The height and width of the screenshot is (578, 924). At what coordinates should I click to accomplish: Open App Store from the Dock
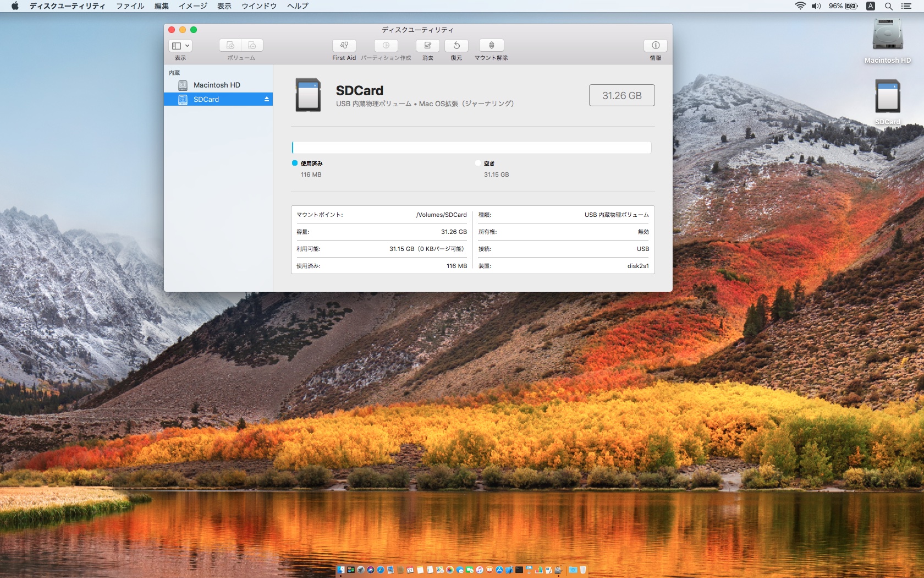pyautogui.click(x=499, y=570)
